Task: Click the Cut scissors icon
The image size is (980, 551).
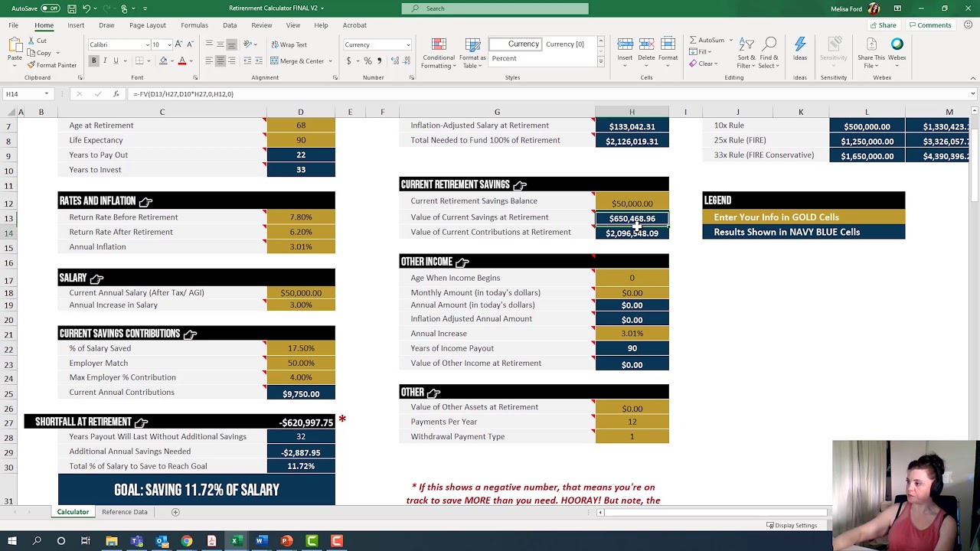Action: (32, 41)
